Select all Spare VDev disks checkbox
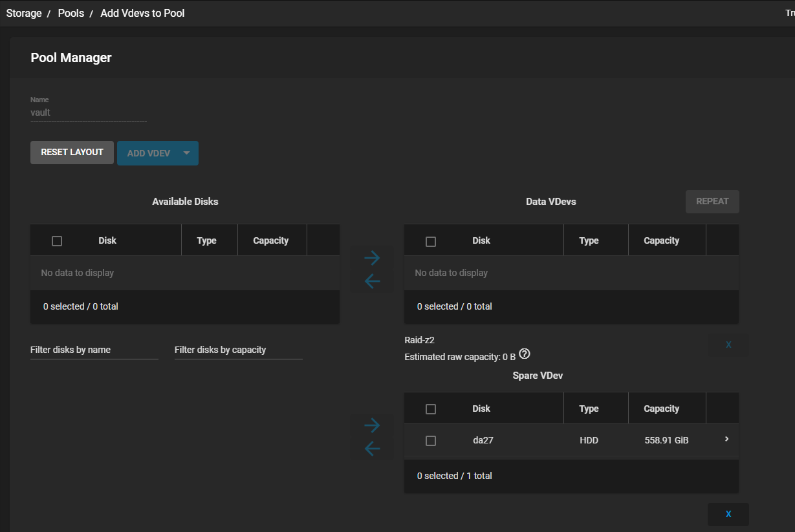Image resolution: width=795 pixels, height=532 pixels. (431, 409)
